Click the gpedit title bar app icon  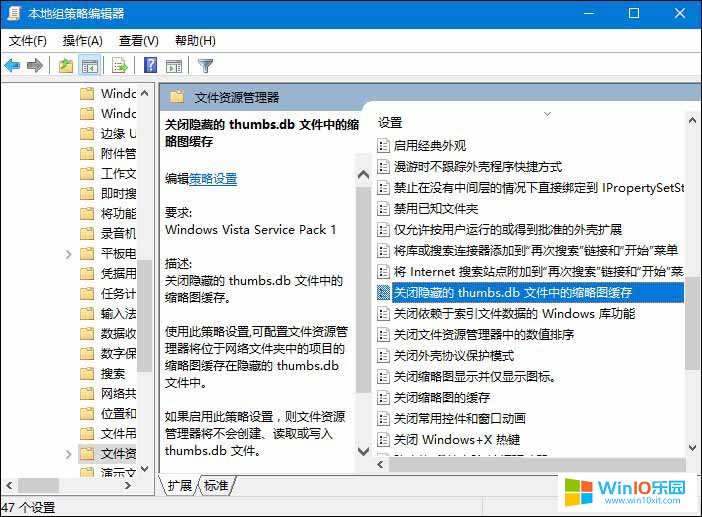tap(14, 13)
